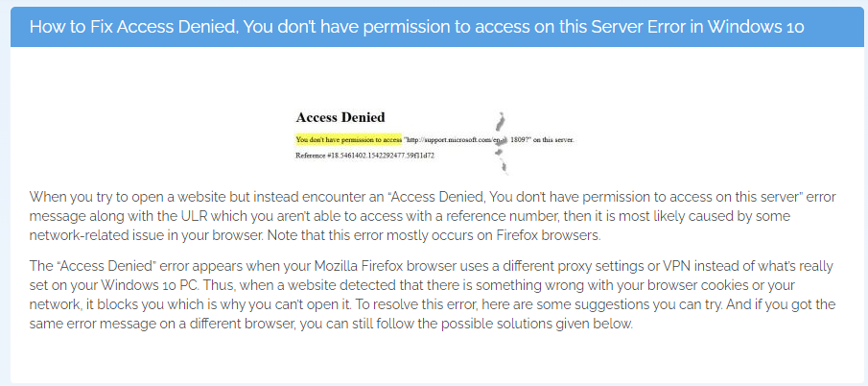Click the paragraph starting "The "Access Denied" error"
The image size is (868, 386).
pos(433,295)
